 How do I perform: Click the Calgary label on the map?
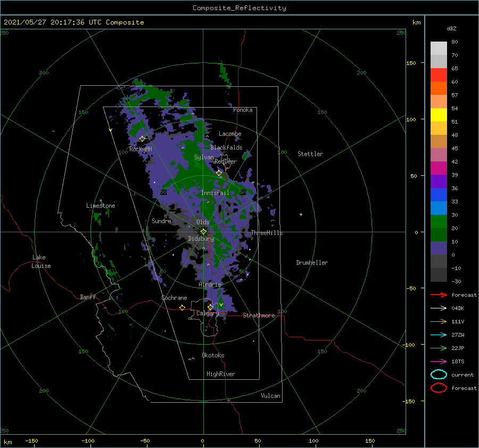click(x=208, y=313)
